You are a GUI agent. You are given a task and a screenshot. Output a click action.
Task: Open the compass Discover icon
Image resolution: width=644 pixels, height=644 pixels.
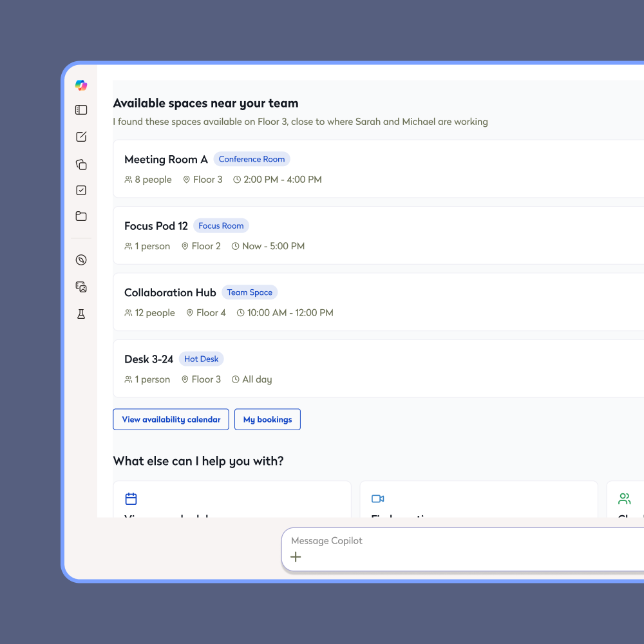click(x=81, y=260)
